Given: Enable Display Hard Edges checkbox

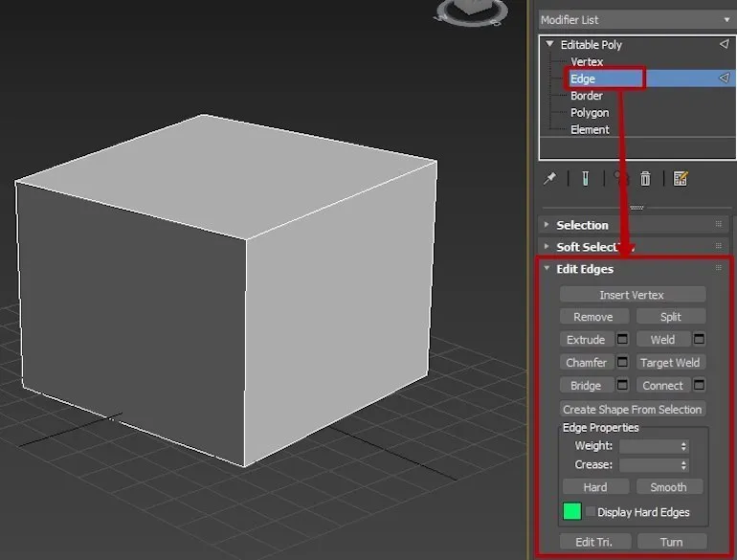Looking at the screenshot, I should pyautogui.click(x=591, y=512).
